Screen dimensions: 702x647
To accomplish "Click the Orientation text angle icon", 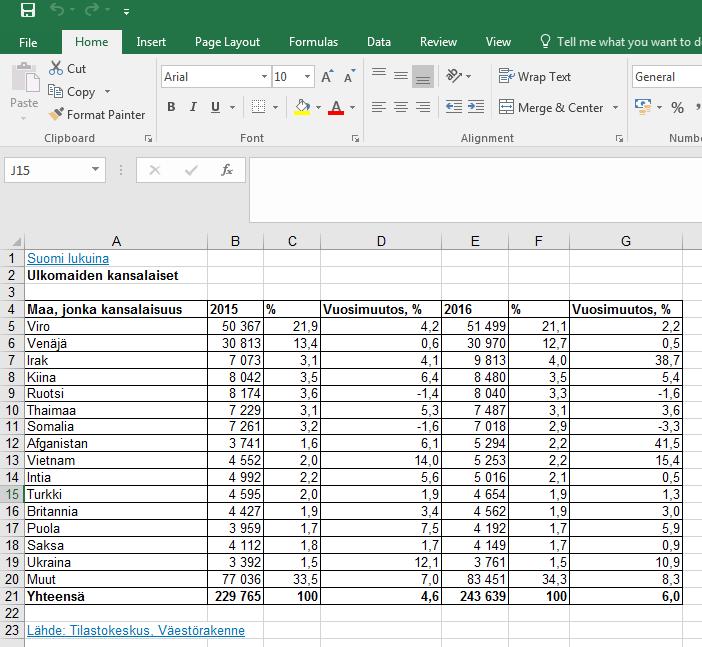I will pyautogui.click(x=454, y=76).
